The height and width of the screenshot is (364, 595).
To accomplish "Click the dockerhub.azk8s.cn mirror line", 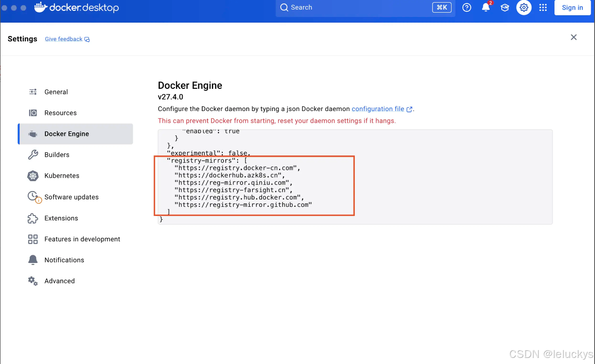I will pos(230,175).
